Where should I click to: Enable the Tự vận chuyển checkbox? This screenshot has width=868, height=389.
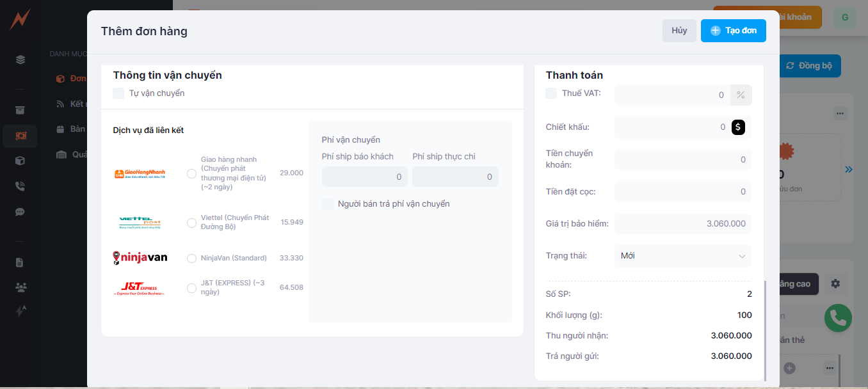(118, 93)
